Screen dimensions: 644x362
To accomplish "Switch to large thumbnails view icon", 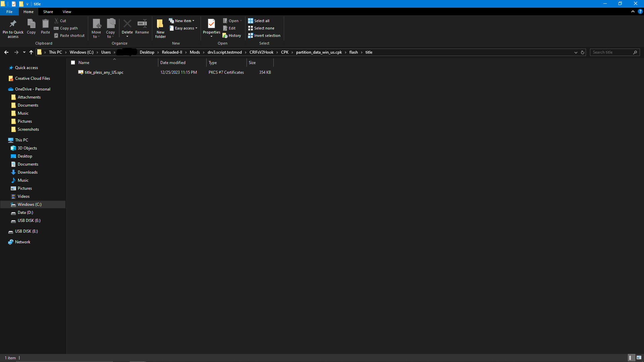I will click(639, 358).
